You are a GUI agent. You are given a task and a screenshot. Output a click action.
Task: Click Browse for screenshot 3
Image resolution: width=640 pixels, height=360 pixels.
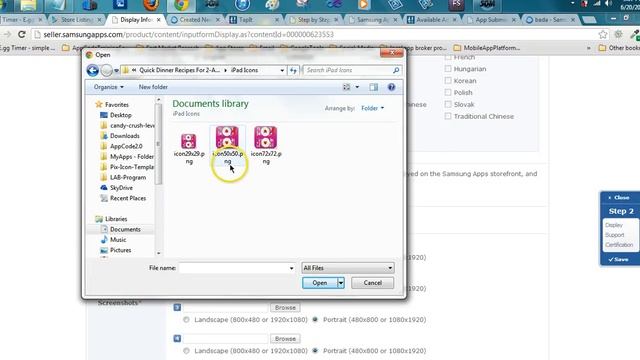(x=285, y=307)
